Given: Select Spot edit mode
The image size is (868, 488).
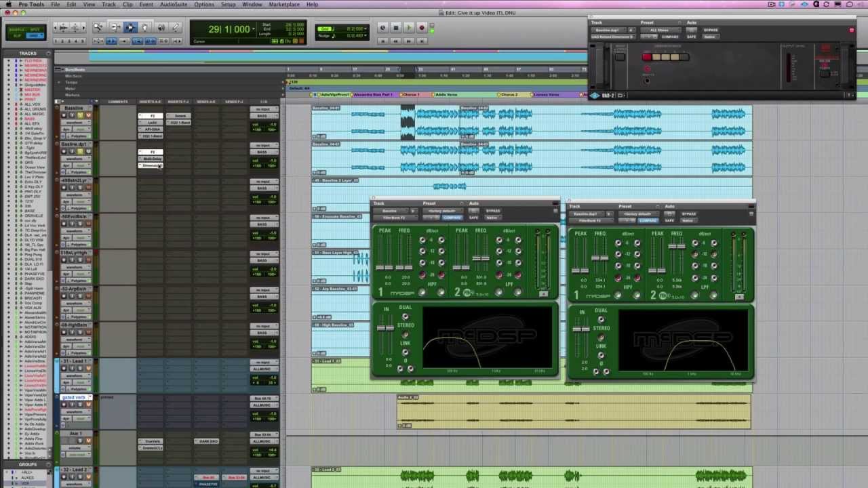Looking at the screenshot, I should point(35,30).
